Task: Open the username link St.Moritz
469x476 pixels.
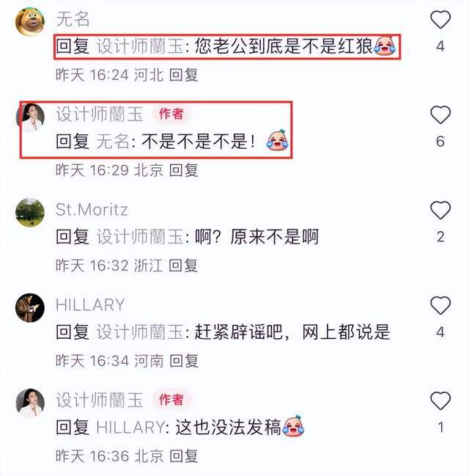Action: pyautogui.click(x=92, y=210)
